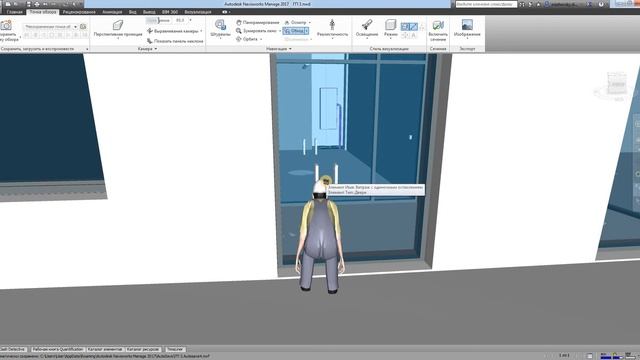Click the Освещение flashlight icon
The height and width of the screenshot is (360, 640).
click(x=367, y=24)
